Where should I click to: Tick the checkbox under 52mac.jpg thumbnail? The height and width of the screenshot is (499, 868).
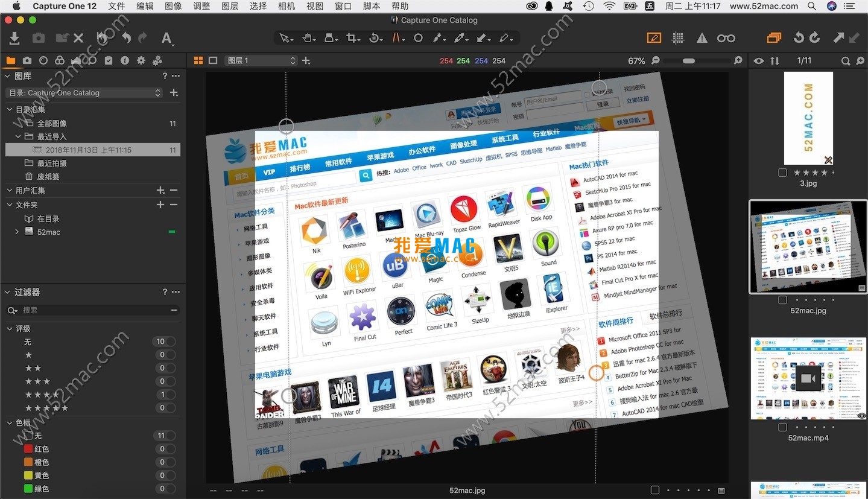coord(782,299)
